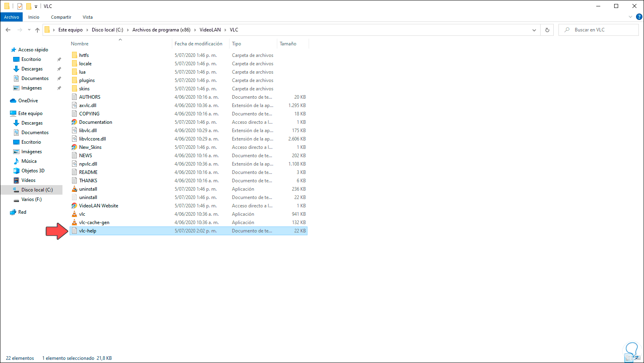Sort by Fecha de modificación column
Screen dimensions: 644x363
tap(198, 44)
